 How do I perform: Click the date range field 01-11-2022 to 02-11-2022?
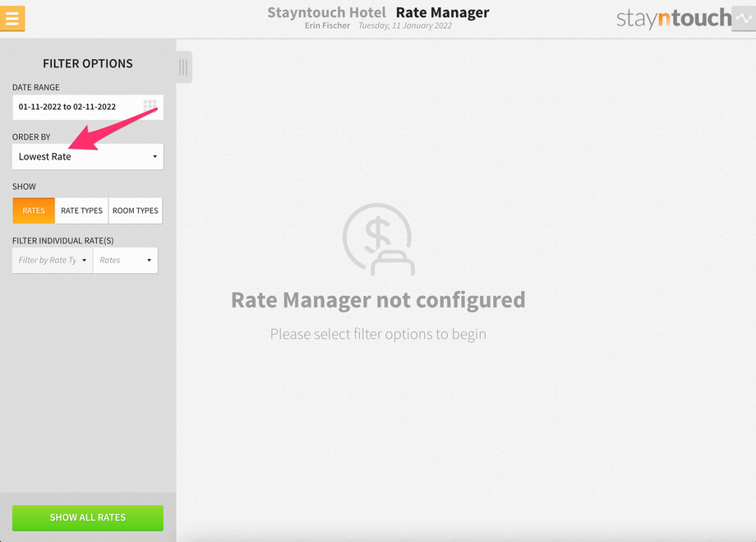coord(88,107)
